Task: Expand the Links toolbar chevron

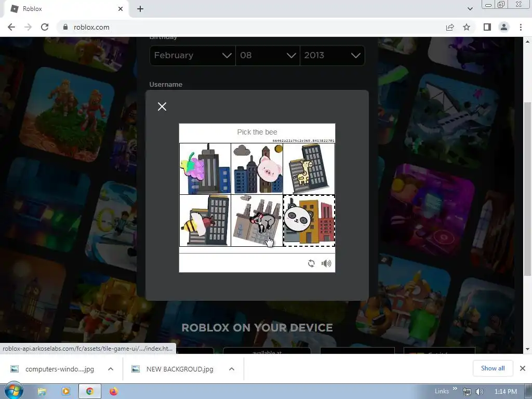Action: [x=455, y=389]
